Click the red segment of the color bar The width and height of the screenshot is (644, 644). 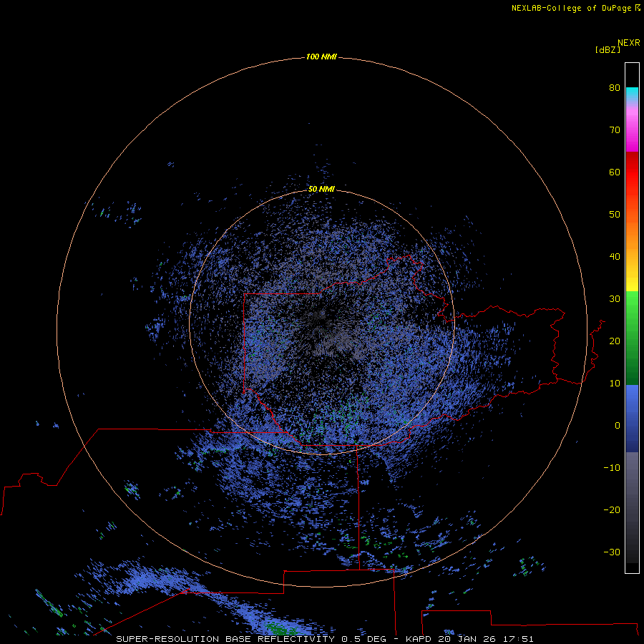632,172
